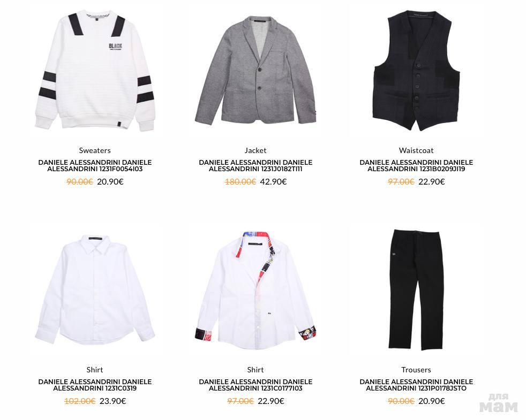Open product title 1231C0319
Image resolution: width=526 pixels, height=420 pixels.
click(95, 385)
